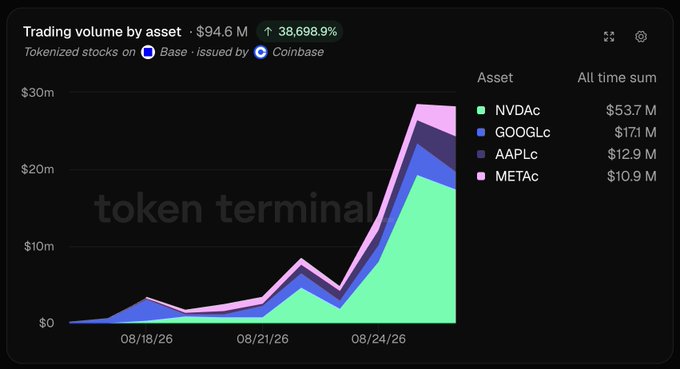
Task: Click the Asset column header
Action: click(495, 78)
